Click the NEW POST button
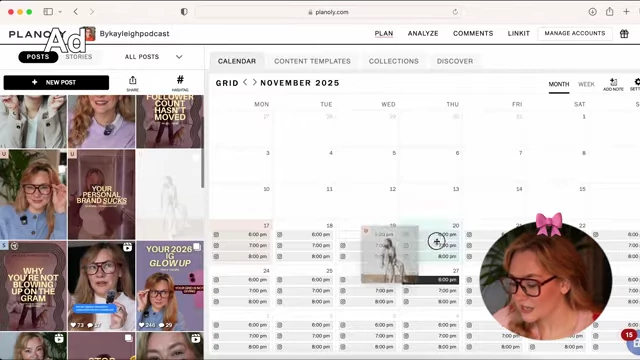 point(56,82)
